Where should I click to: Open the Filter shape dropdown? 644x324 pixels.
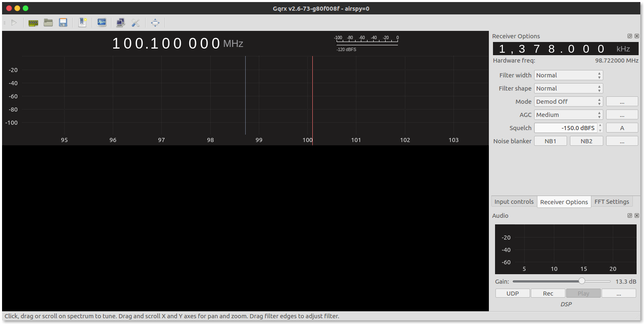point(568,89)
